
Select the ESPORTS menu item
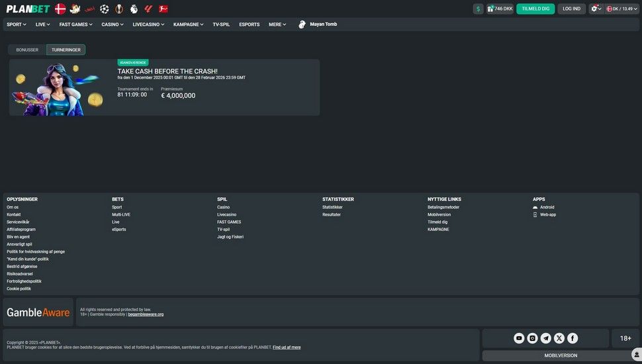pos(250,24)
